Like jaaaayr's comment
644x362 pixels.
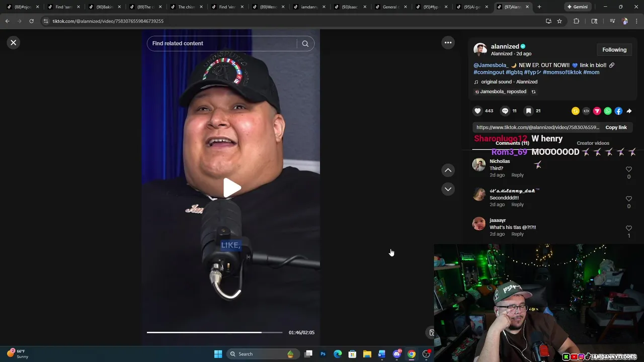628,229
